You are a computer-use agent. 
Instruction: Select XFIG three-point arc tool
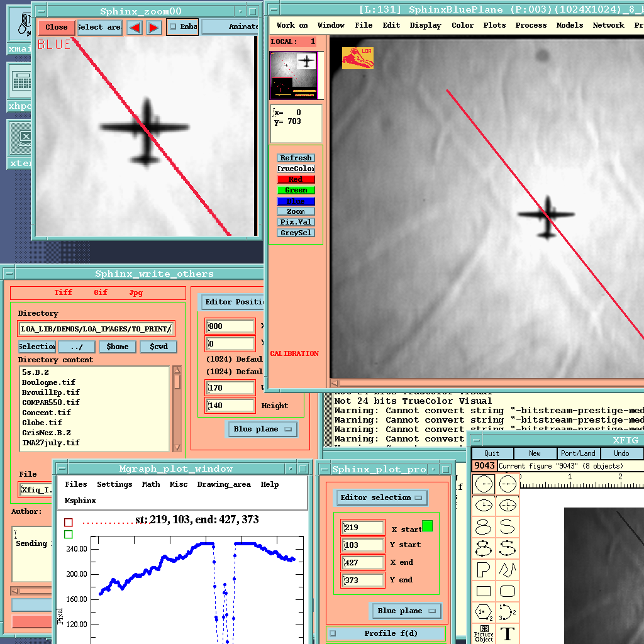point(508,613)
